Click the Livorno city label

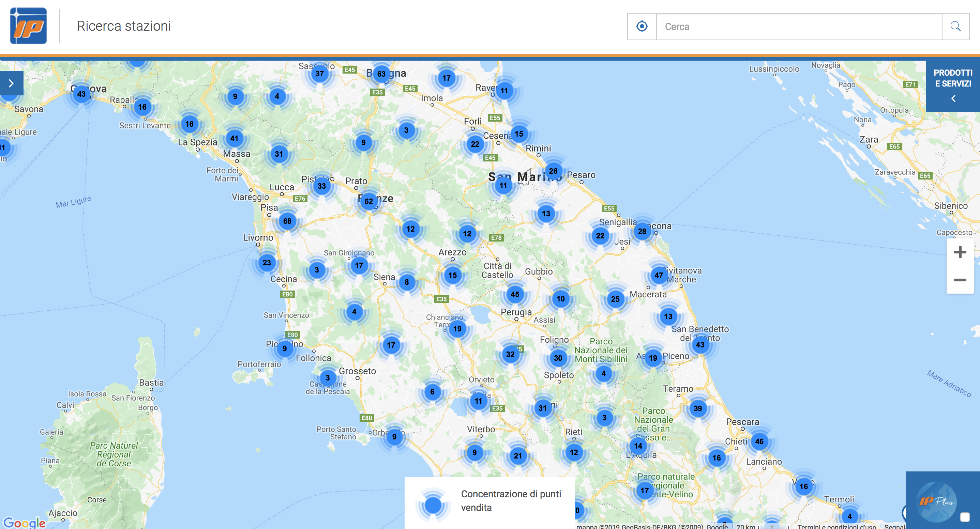tap(258, 237)
